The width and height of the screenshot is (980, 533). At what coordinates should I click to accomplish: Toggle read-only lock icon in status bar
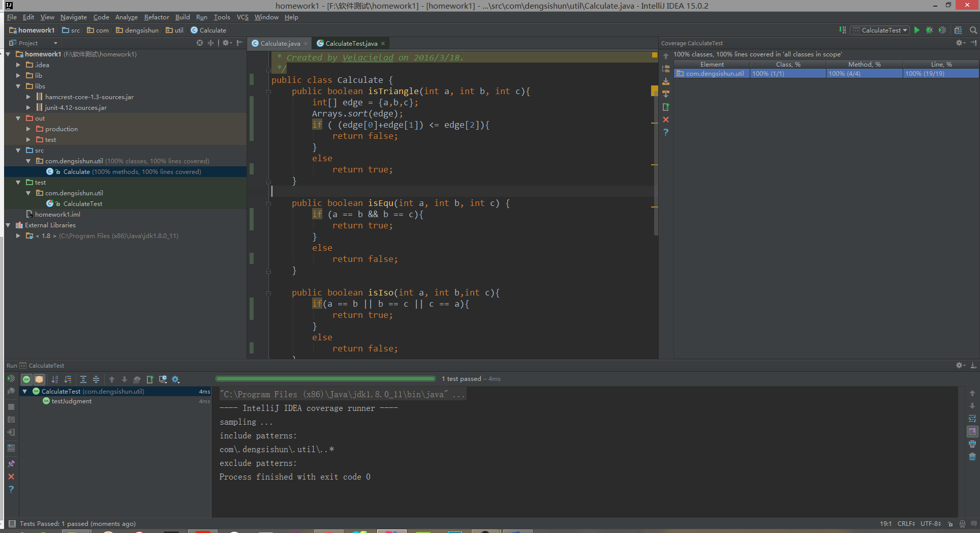coord(951,524)
